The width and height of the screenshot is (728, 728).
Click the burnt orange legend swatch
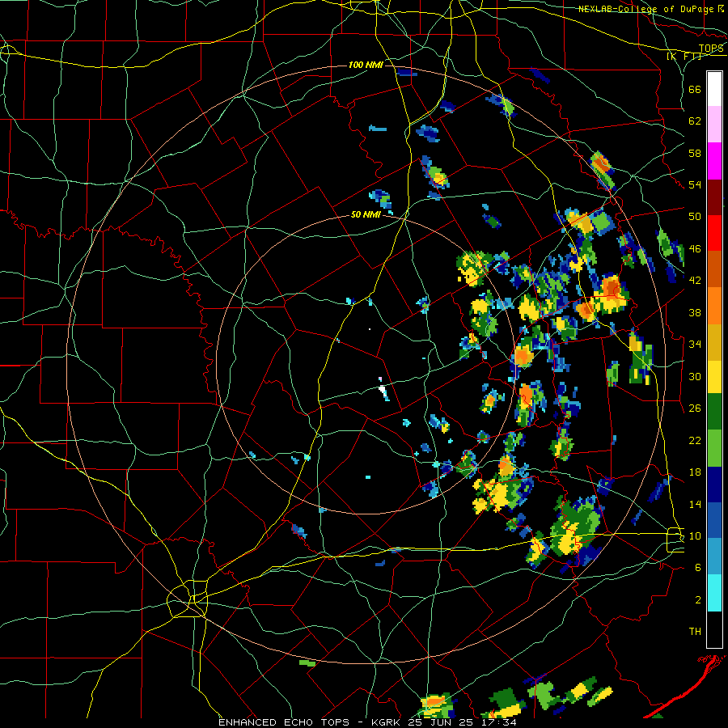[714, 269]
